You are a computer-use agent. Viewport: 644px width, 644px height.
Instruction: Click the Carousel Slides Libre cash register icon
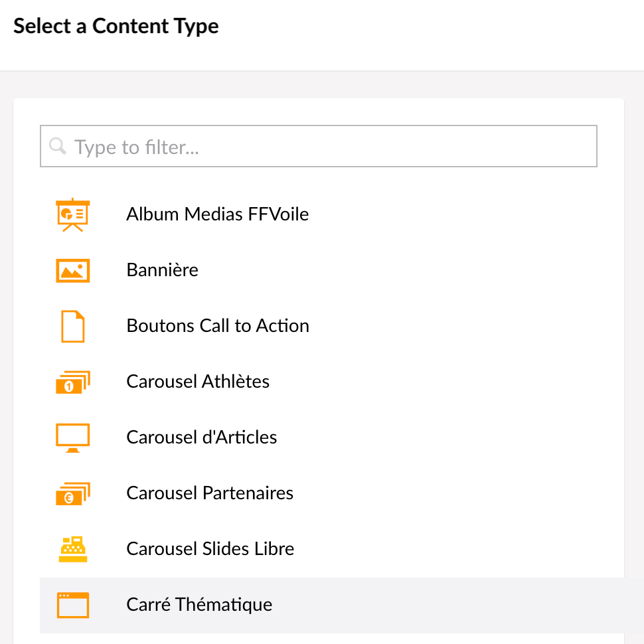coord(72,549)
